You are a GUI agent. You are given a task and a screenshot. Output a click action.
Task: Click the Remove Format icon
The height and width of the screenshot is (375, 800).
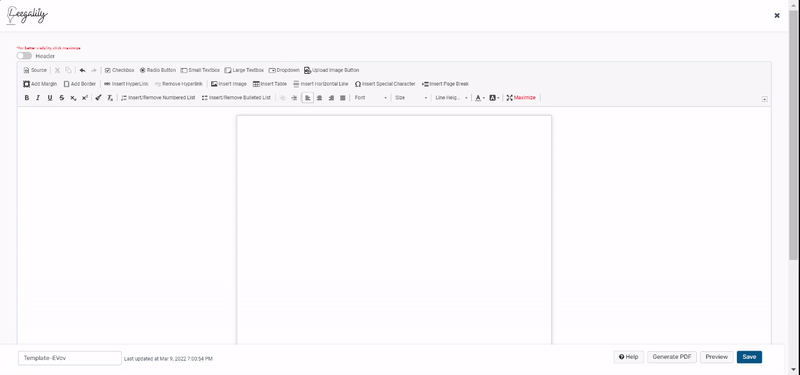110,97
